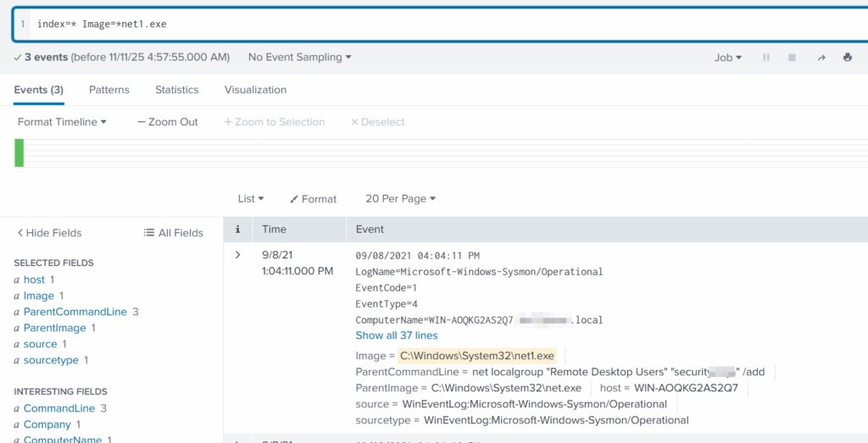
Task: Click the net1.exe Image field value
Action: tap(476, 356)
